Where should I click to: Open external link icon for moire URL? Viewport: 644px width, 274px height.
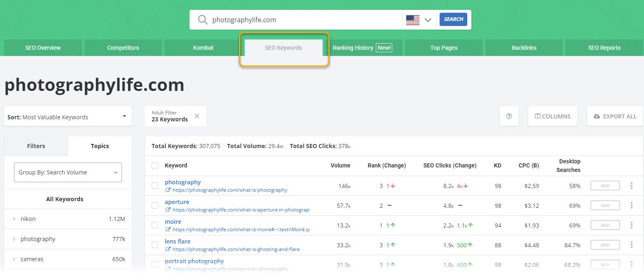pyautogui.click(x=168, y=230)
